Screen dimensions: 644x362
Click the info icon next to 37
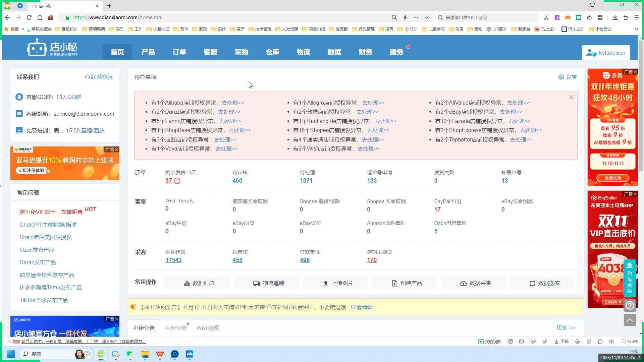pos(177,181)
